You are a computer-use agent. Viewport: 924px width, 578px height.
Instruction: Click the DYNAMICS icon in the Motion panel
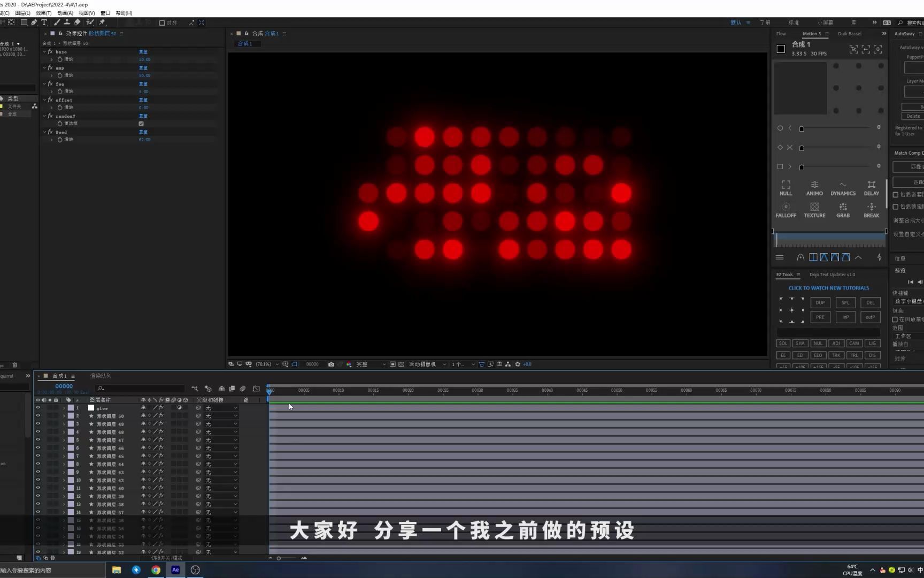pyautogui.click(x=843, y=188)
